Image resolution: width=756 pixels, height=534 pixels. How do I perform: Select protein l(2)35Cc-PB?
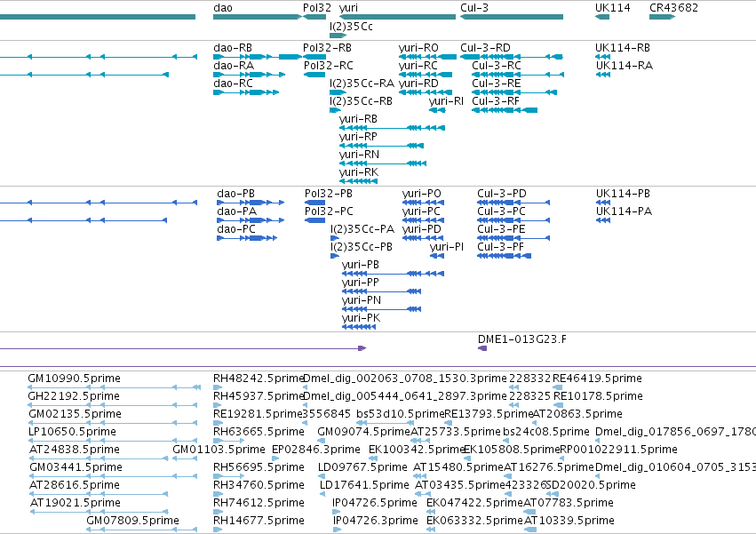point(335,256)
